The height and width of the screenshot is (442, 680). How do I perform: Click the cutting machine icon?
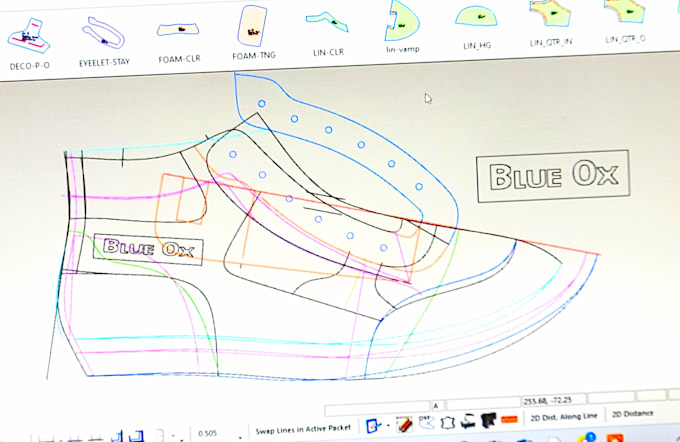[x=468, y=421]
